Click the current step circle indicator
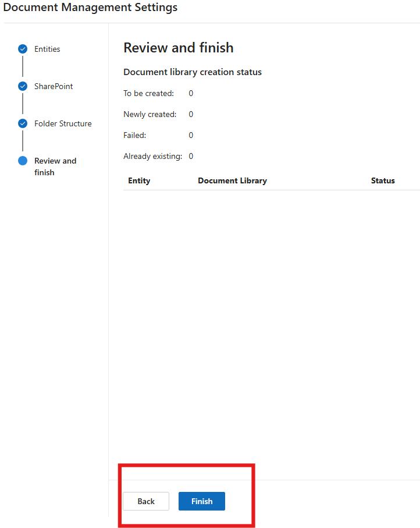The height and width of the screenshot is (528, 420). (23, 161)
